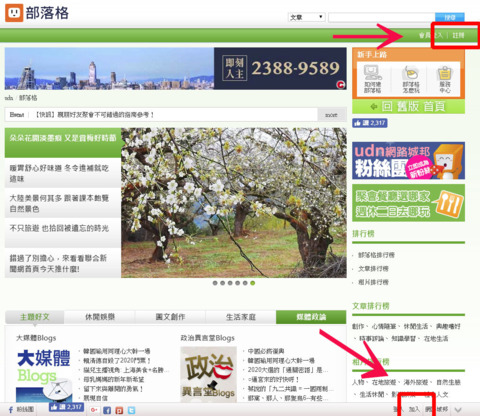Screen dimensions: 480x416
Task: Click the Plurk icon in bottom bar
Action: click(x=119, y=410)
